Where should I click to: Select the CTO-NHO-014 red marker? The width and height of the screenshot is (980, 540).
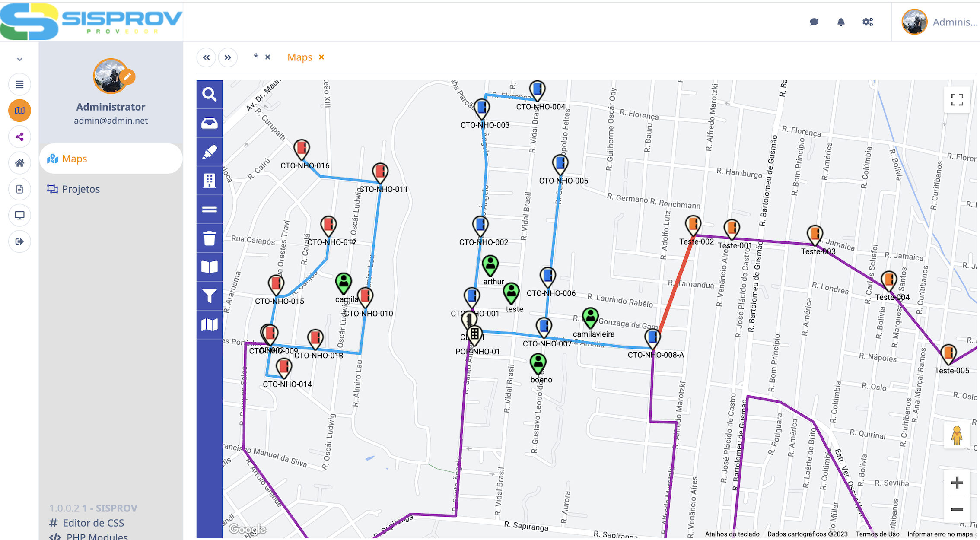284,368
